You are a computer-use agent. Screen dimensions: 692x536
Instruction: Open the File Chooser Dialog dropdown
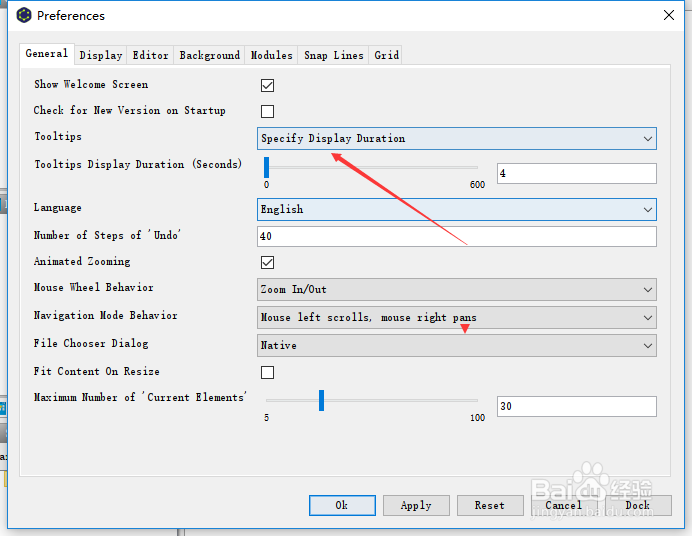pos(457,345)
